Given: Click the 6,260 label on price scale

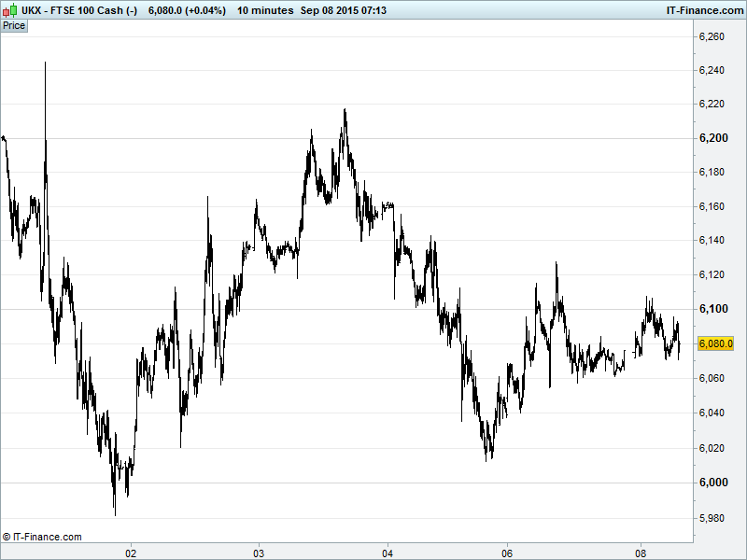Looking at the screenshot, I should click(713, 36).
